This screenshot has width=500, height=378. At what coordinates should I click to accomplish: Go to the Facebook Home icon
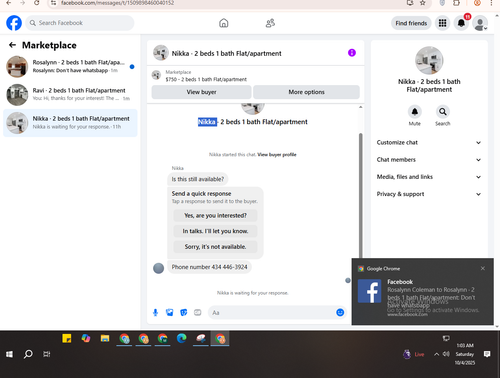point(224,23)
